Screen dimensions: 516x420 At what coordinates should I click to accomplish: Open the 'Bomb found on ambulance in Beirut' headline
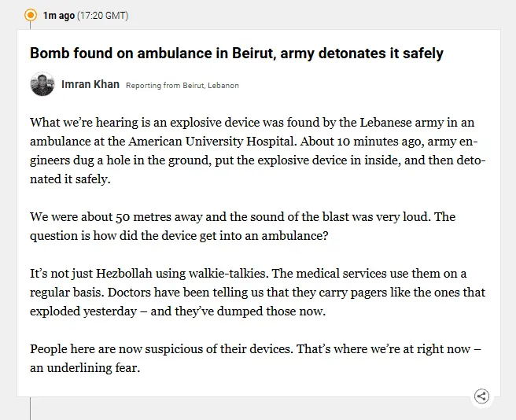point(236,53)
